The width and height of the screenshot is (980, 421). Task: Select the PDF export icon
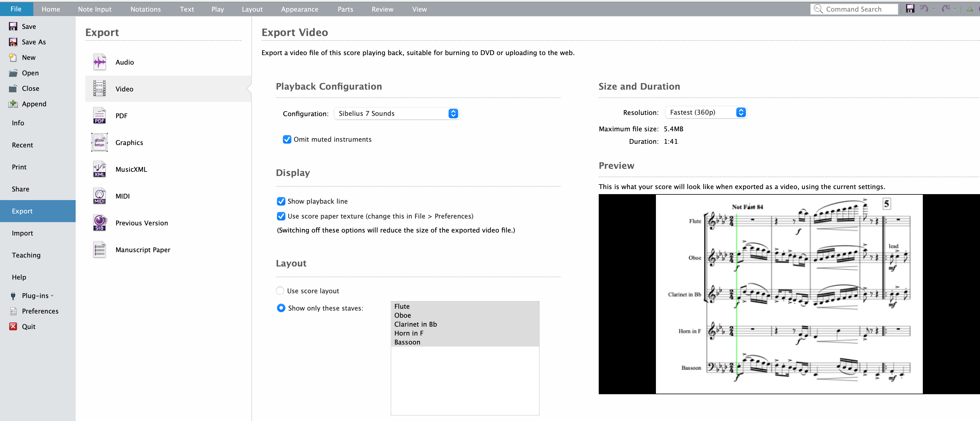pyautogui.click(x=100, y=116)
